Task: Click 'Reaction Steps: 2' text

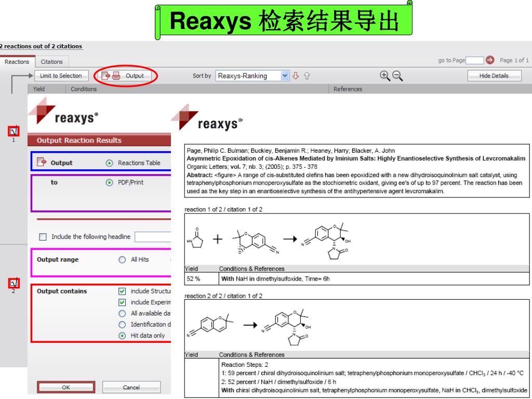Action: (x=245, y=365)
